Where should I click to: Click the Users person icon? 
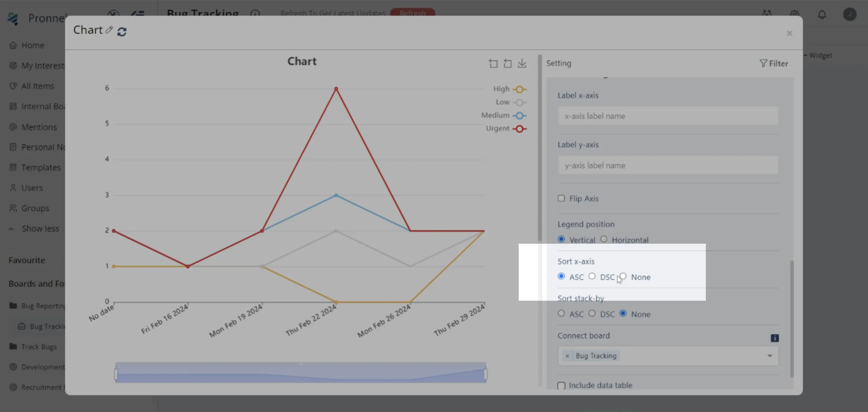[x=13, y=188]
